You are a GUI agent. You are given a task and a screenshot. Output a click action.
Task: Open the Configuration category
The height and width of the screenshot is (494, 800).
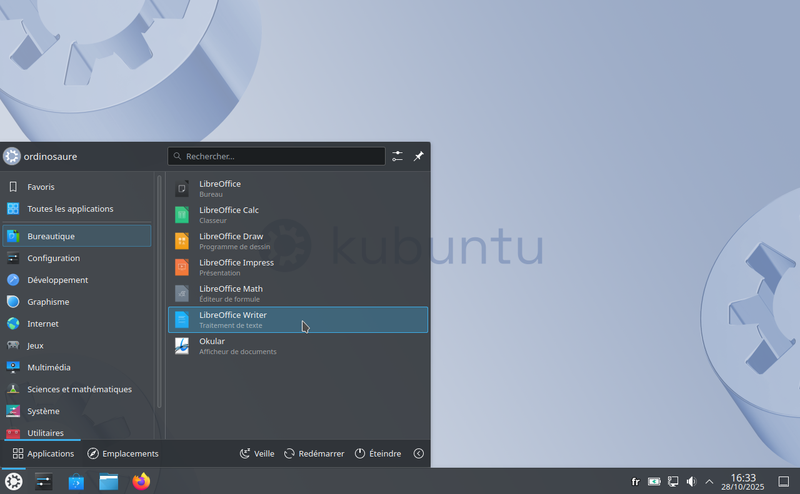tap(77, 258)
